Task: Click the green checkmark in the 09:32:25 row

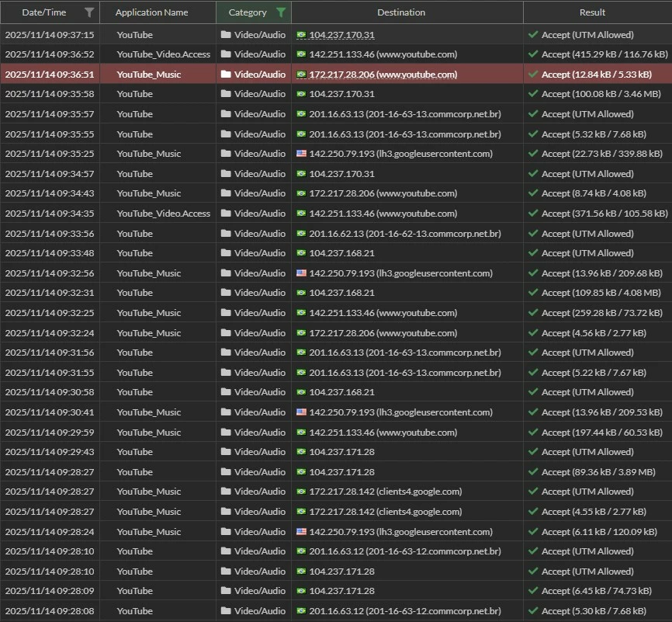Action: (533, 313)
